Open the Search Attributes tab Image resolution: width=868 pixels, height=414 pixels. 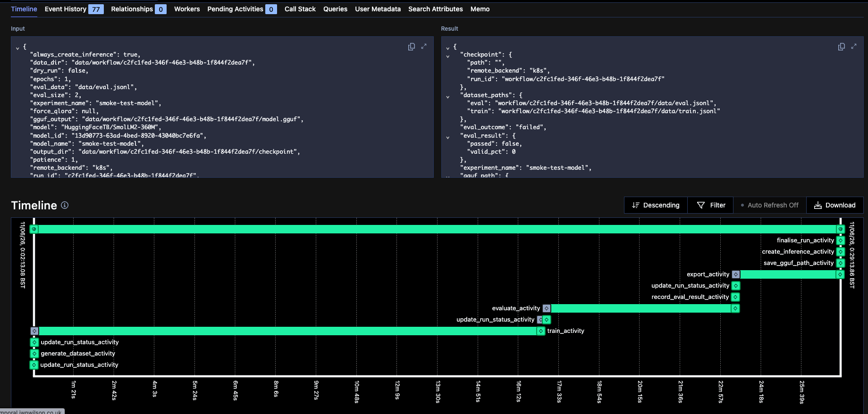(436, 9)
